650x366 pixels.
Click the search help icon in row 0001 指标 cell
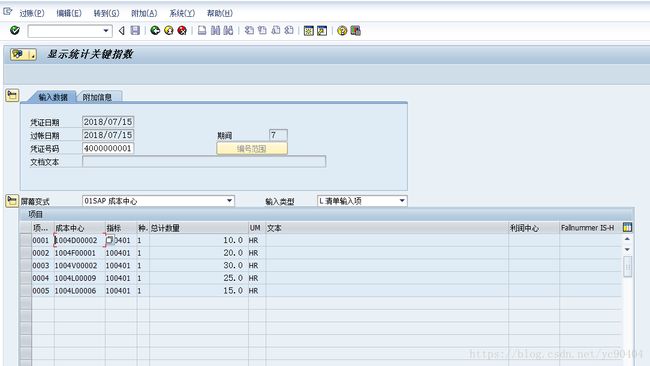tap(109, 240)
